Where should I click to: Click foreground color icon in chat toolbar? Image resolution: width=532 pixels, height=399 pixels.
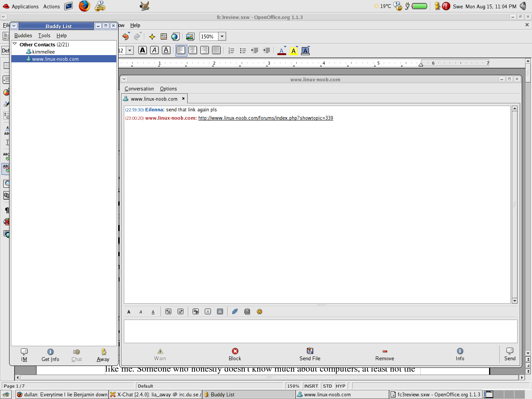(x=208, y=312)
